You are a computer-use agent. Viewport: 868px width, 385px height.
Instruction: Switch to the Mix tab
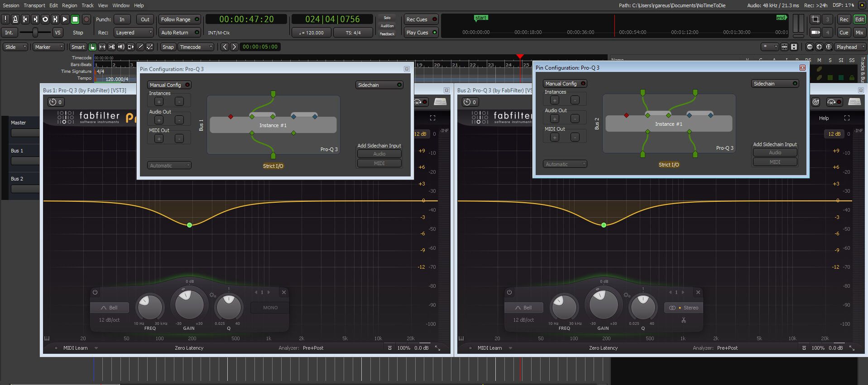(859, 33)
